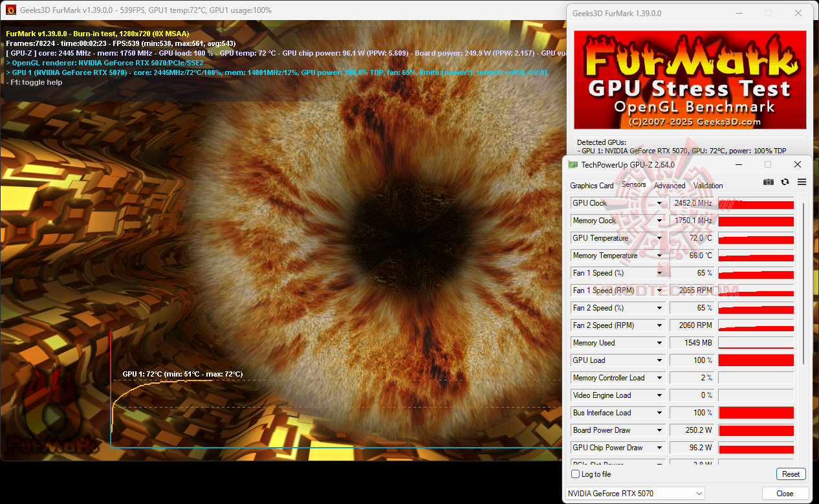Click the OpenGL renderer line in FurMark overlay
This screenshot has height=504, width=819.
pos(105,63)
